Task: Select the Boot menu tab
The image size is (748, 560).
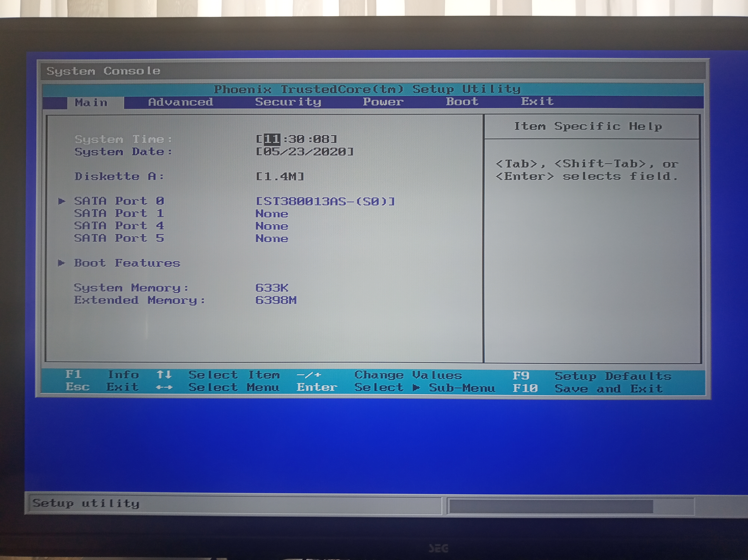Action: pos(462,101)
